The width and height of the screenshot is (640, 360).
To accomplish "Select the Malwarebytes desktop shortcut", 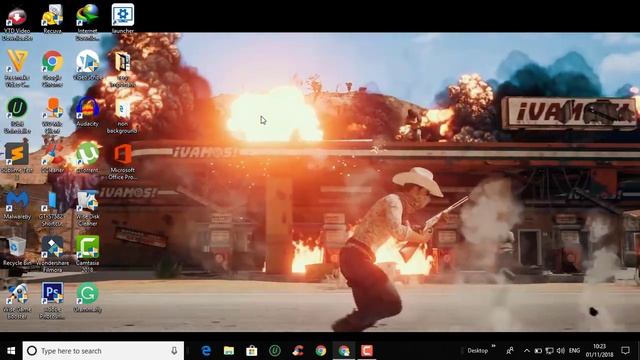I will click(17, 206).
